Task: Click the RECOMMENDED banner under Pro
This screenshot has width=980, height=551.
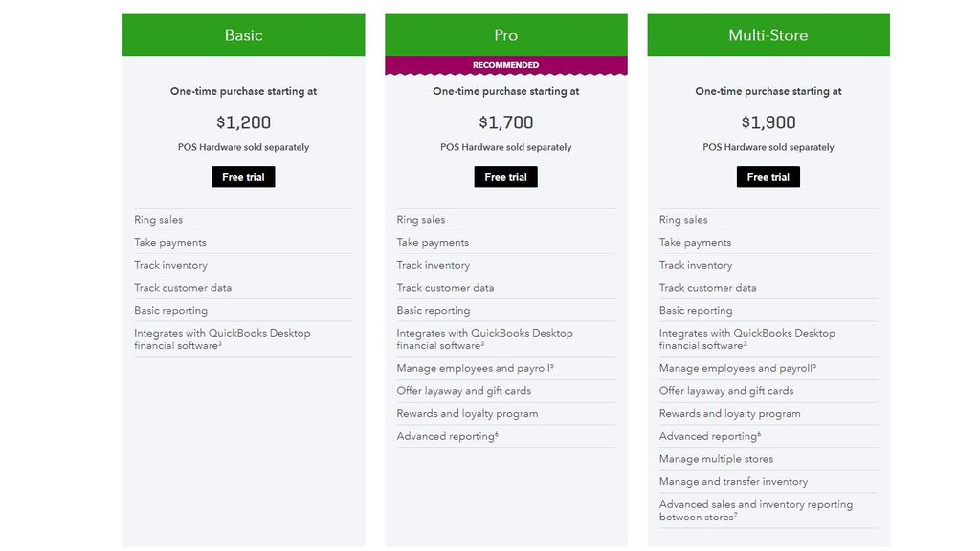Action: pyautogui.click(x=505, y=64)
